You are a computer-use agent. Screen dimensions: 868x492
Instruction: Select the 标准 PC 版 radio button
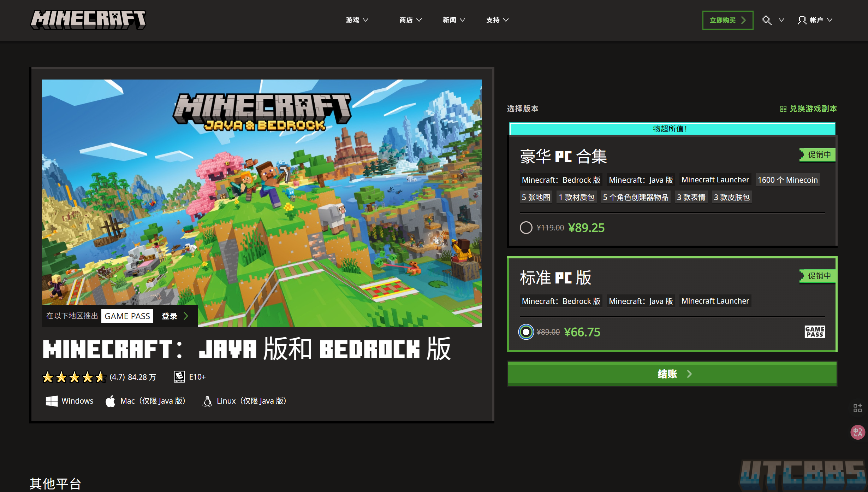point(526,332)
